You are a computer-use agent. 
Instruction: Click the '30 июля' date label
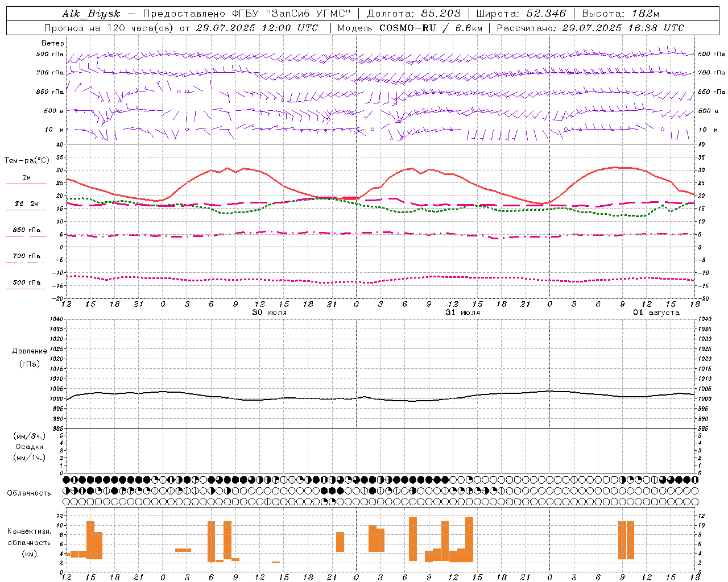click(x=270, y=313)
